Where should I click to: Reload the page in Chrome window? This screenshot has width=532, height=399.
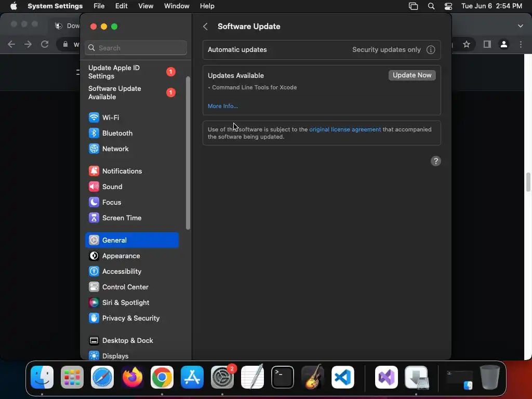click(45, 44)
